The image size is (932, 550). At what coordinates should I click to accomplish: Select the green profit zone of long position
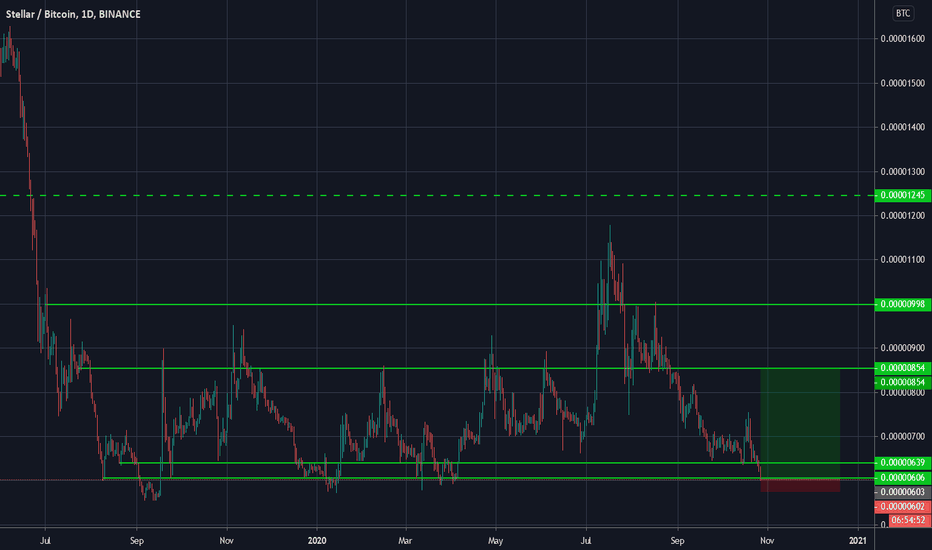[x=800, y=423]
